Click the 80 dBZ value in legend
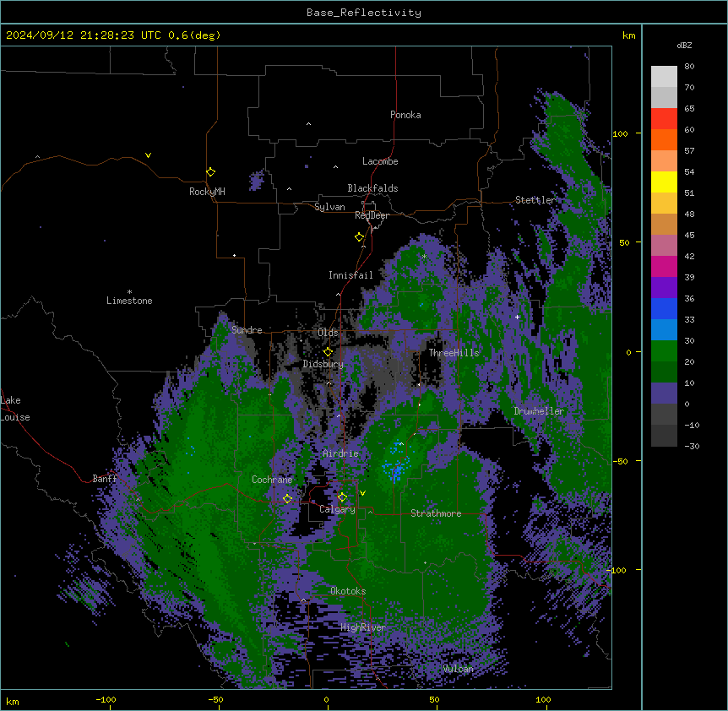This screenshot has height=711, width=728. pyautogui.click(x=689, y=67)
